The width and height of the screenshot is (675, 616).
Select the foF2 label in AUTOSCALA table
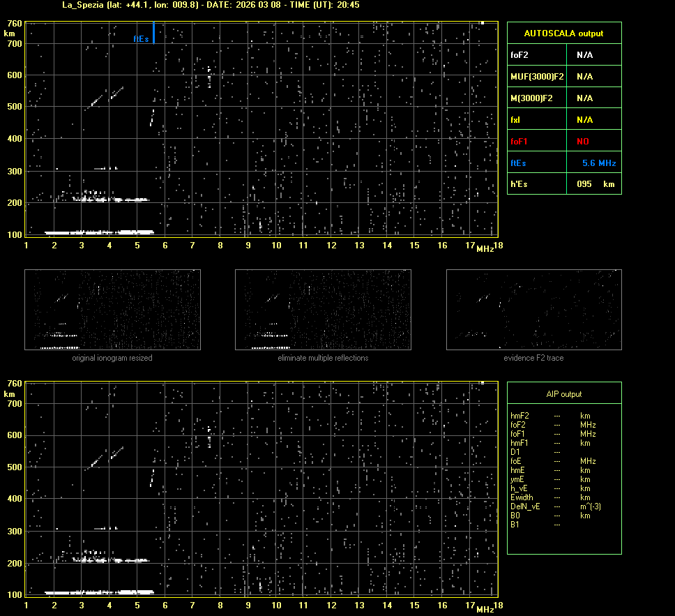click(x=520, y=54)
